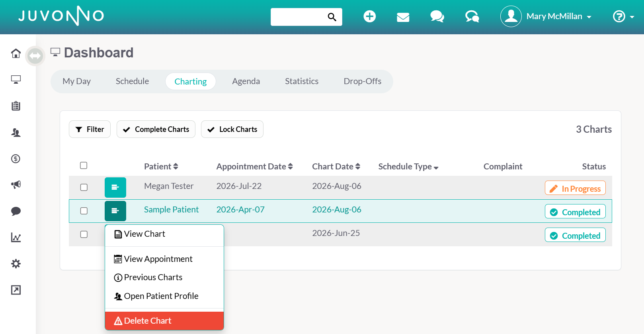The image size is (644, 334).
Task: Click the Megan Tester patient name
Action: (169, 186)
